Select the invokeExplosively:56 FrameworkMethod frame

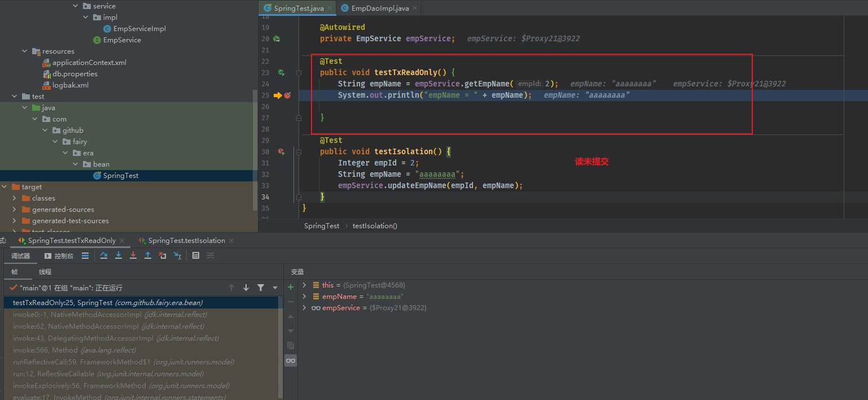pyautogui.click(x=141, y=385)
